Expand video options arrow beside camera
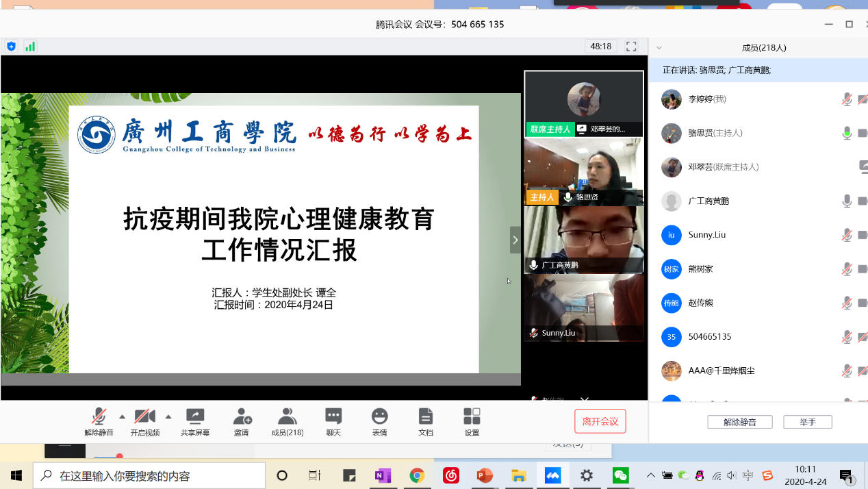This screenshot has width=868, height=489. 168,416
